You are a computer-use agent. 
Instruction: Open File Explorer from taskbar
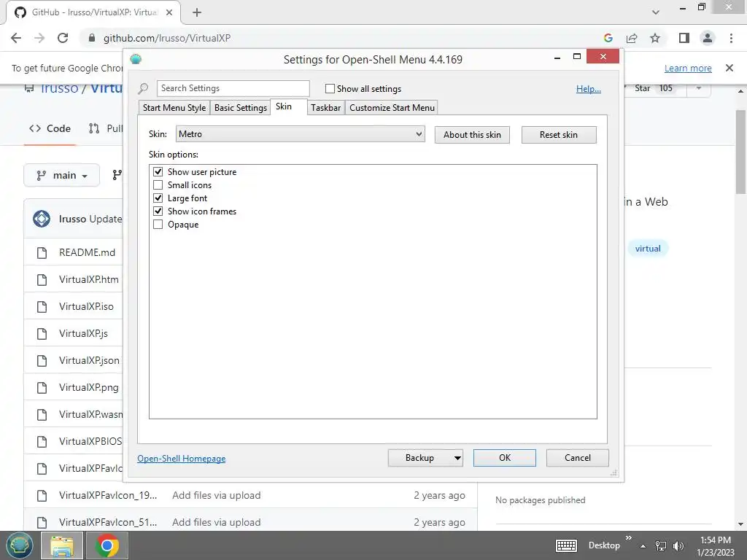pos(62,545)
